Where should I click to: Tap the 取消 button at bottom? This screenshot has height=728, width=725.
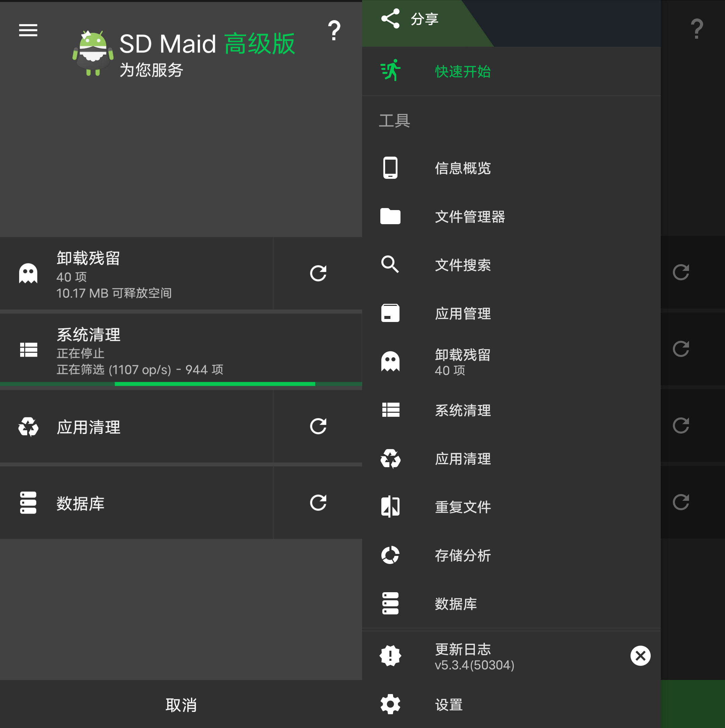pyautogui.click(x=181, y=704)
